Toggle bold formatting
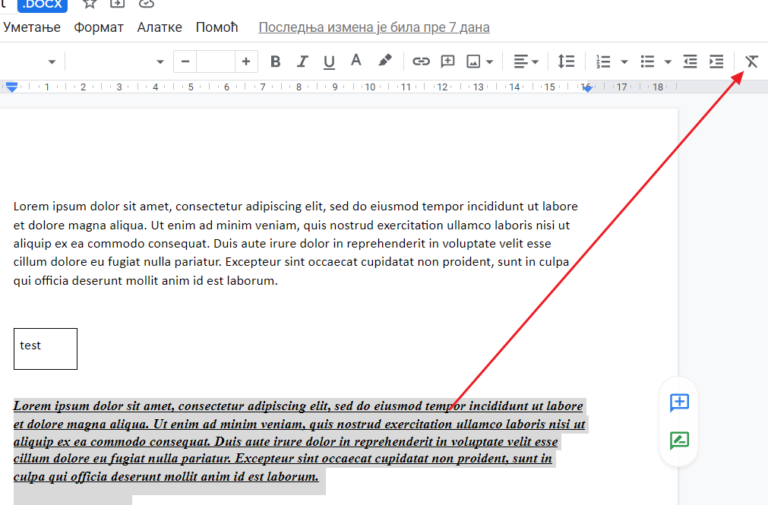 pyautogui.click(x=275, y=62)
